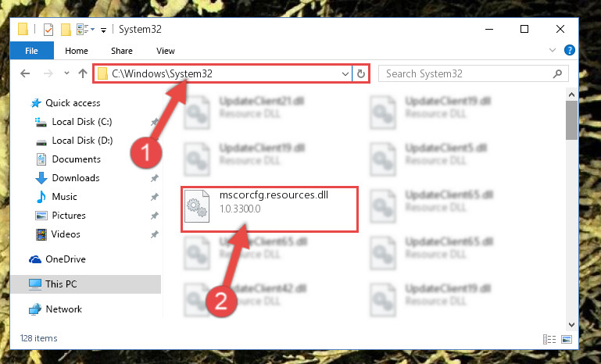Expand the ribbon with the chevron
Viewport: 601px width, 364px height.
(553, 50)
